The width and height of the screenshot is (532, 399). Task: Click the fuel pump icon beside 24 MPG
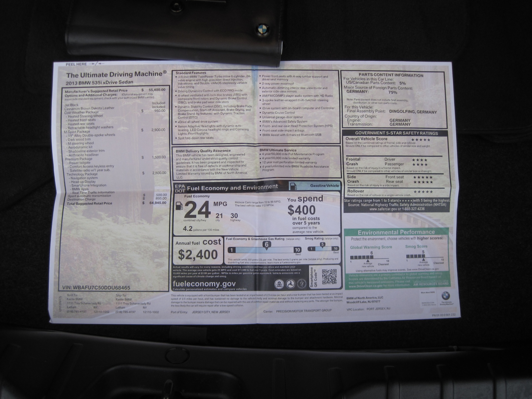pos(179,206)
